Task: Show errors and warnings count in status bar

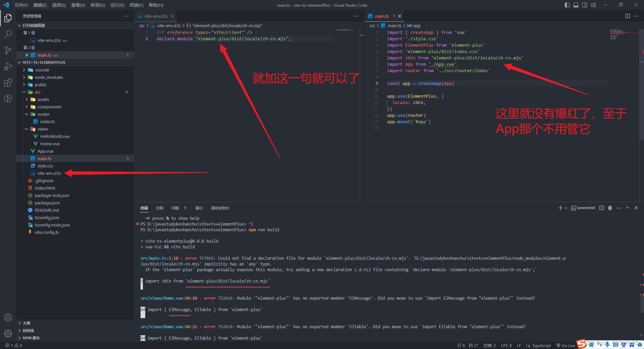Action: point(14,345)
